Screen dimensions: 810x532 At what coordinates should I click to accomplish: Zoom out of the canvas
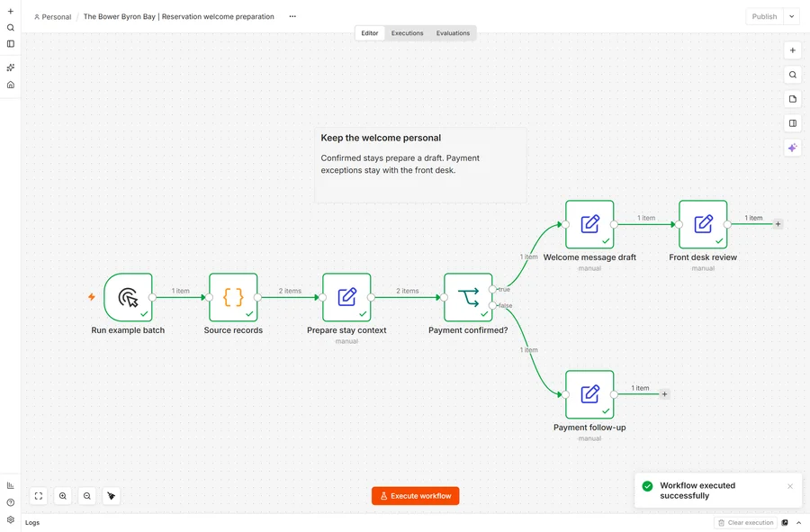[x=87, y=496]
